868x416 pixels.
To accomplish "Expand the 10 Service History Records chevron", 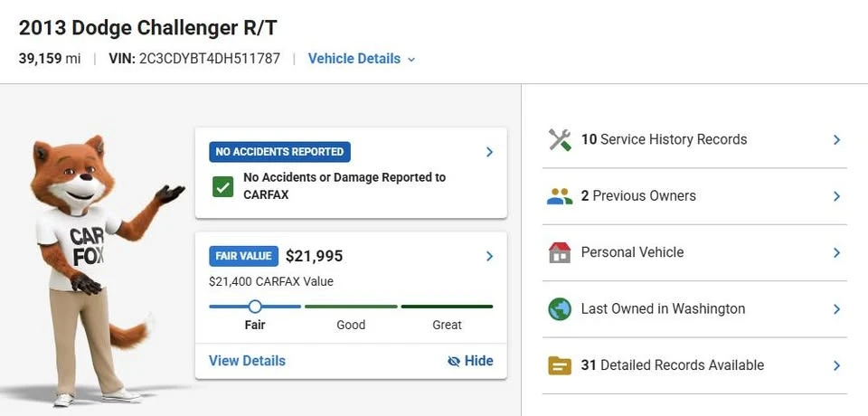I will [x=837, y=139].
